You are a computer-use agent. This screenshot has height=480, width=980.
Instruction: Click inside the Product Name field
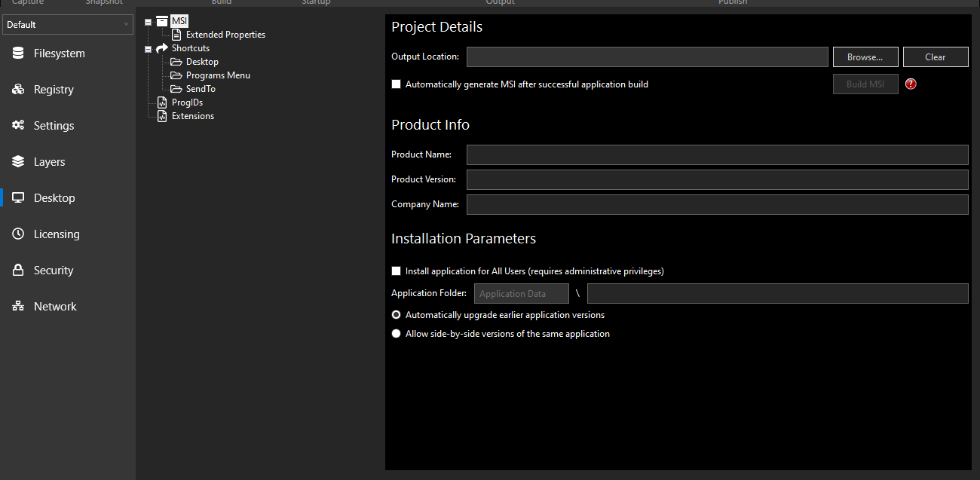(x=716, y=154)
